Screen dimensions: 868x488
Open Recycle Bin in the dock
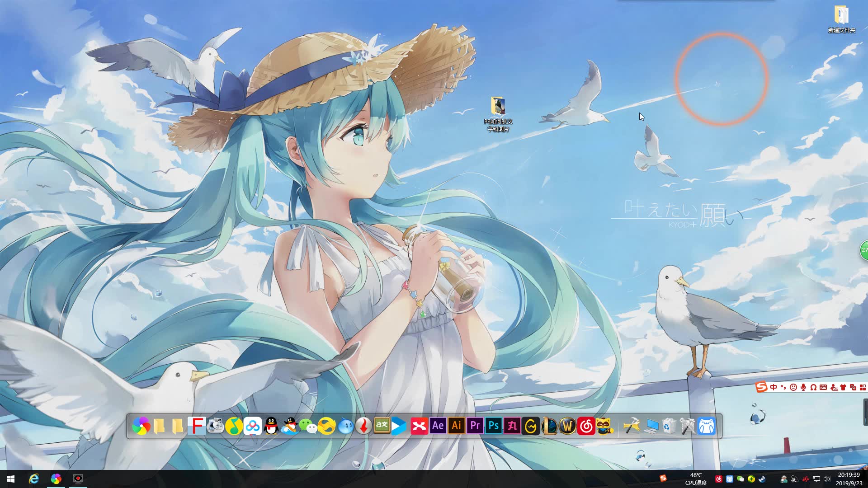tap(669, 426)
